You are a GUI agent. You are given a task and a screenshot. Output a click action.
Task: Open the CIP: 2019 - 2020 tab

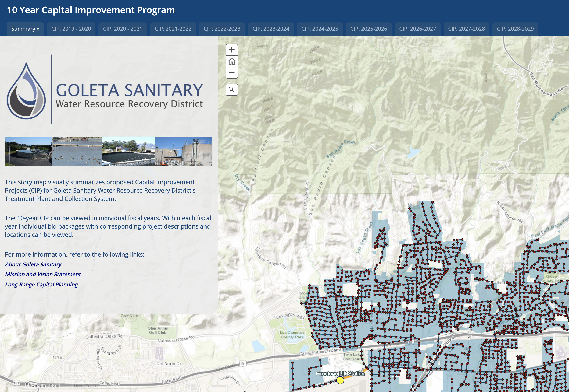coord(71,29)
